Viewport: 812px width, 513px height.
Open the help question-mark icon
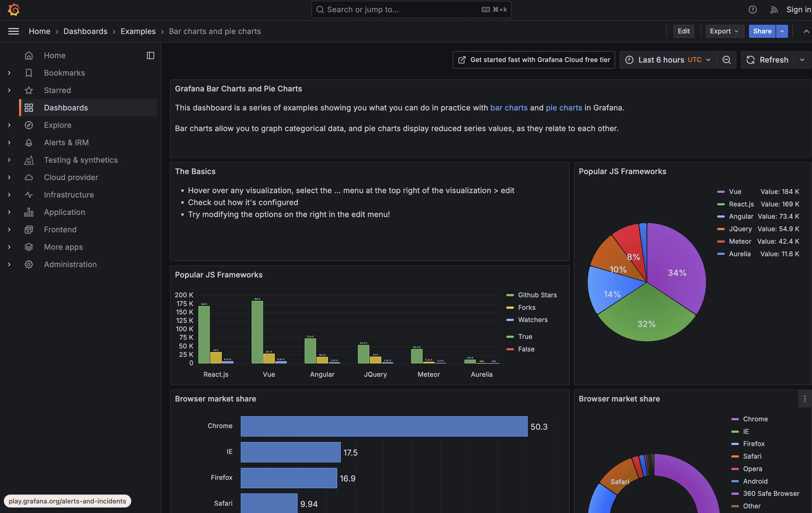click(753, 10)
